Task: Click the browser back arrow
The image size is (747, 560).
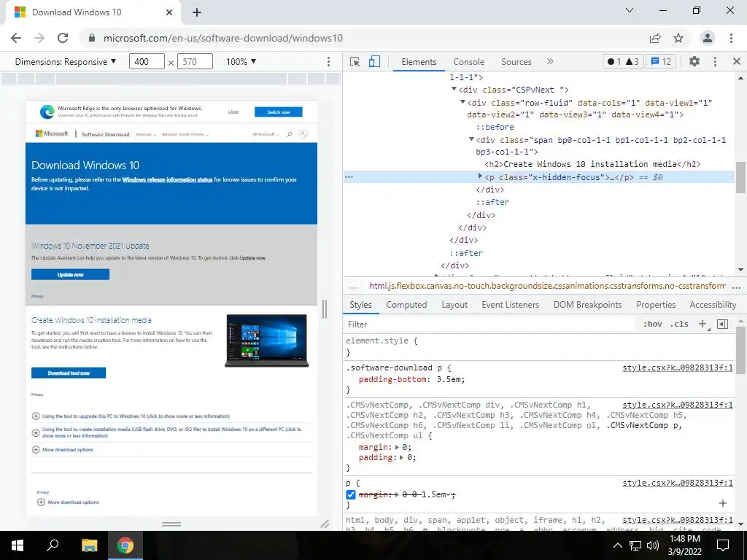Action: [16, 38]
